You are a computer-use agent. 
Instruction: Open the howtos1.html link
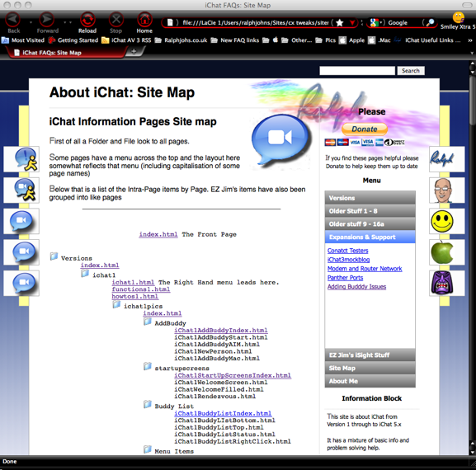tap(134, 296)
